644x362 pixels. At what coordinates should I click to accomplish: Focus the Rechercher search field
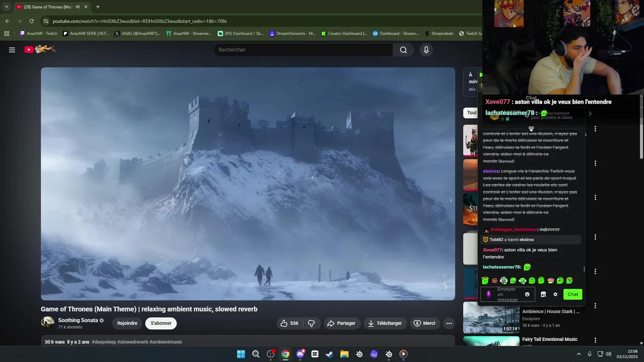(x=303, y=50)
